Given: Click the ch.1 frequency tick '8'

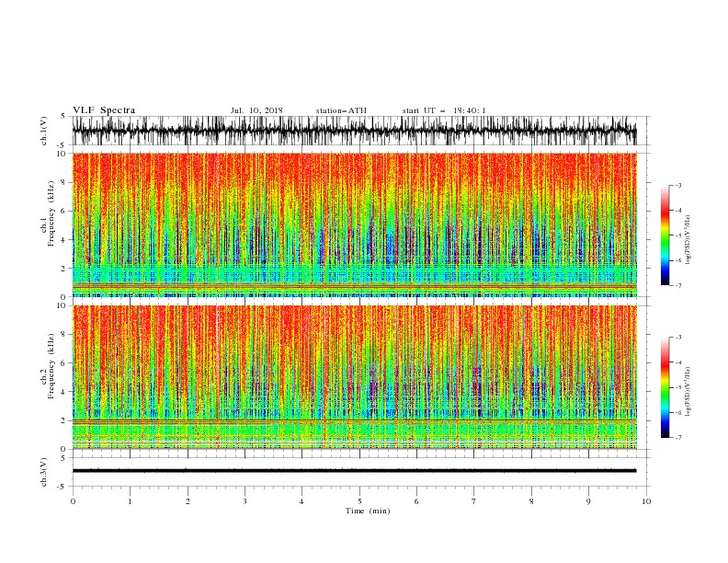Looking at the screenshot, I should coord(64,182).
